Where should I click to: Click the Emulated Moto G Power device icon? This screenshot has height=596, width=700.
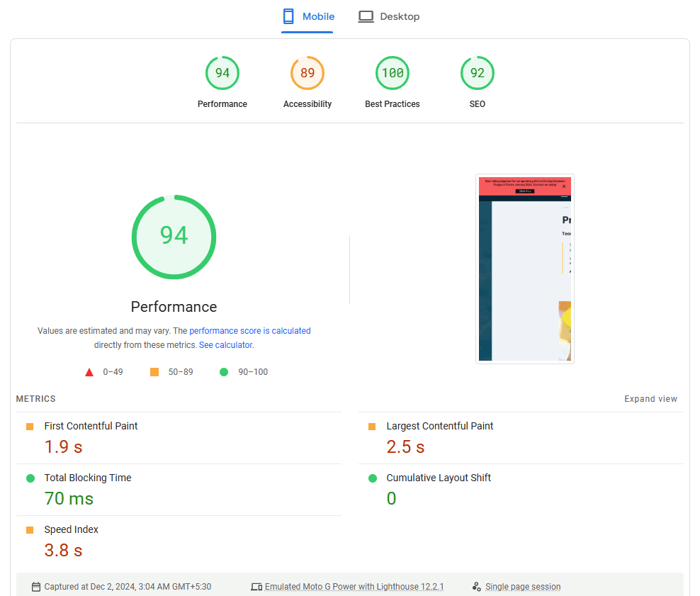[256, 587]
